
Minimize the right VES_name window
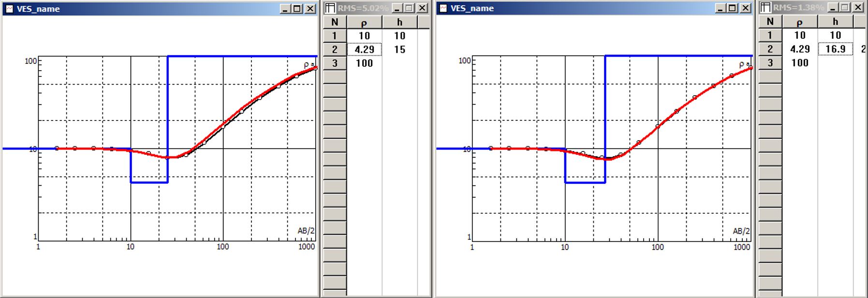coord(721,8)
